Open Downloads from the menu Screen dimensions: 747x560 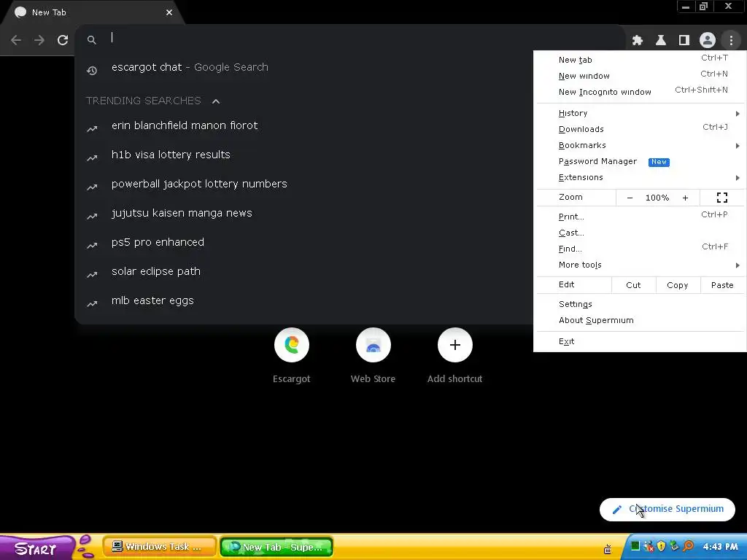tap(640, 129)
